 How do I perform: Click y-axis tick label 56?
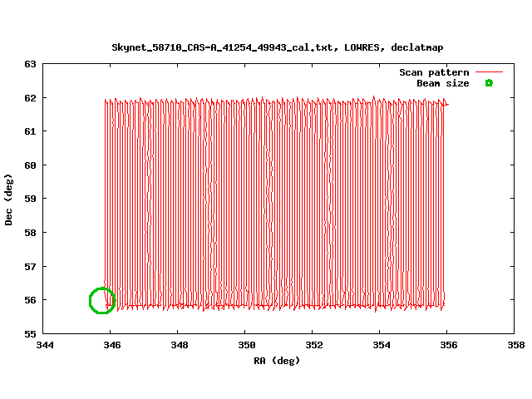click(x=30, y=300)
